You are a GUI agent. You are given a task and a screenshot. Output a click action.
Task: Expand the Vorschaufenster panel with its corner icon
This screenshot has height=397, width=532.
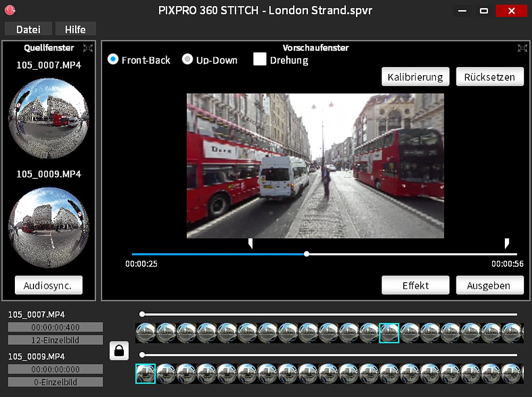(x=522, y=48)
